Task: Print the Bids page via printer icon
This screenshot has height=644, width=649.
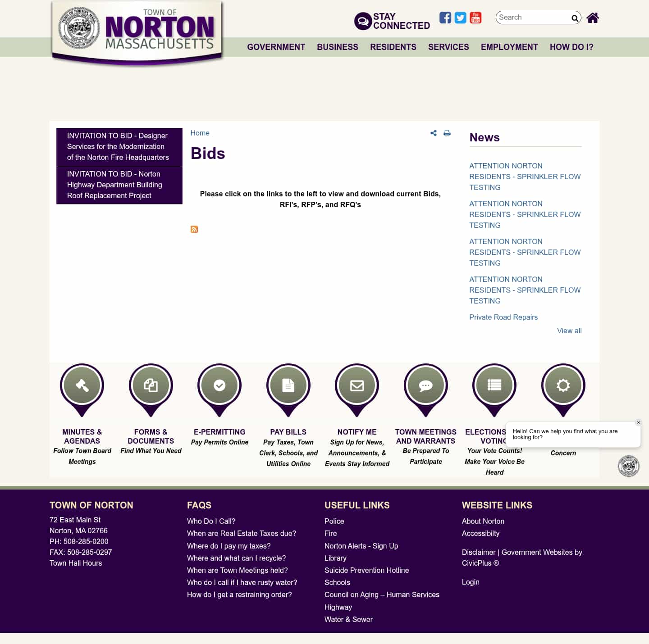Action: click(x=447, y=133)
